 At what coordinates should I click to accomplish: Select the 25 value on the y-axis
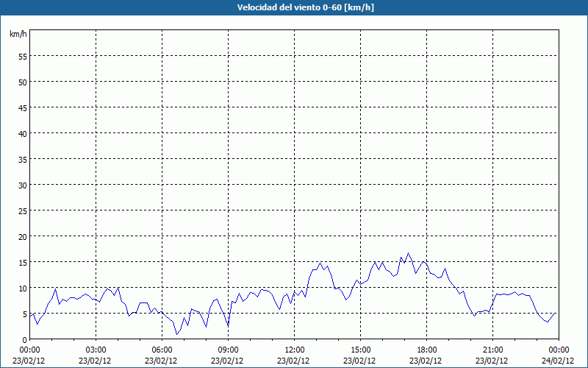pos(23,210)
